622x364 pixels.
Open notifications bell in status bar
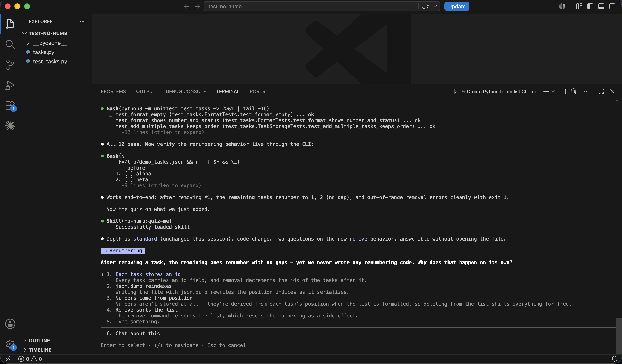pyautogui.click(x=614, y=359)
